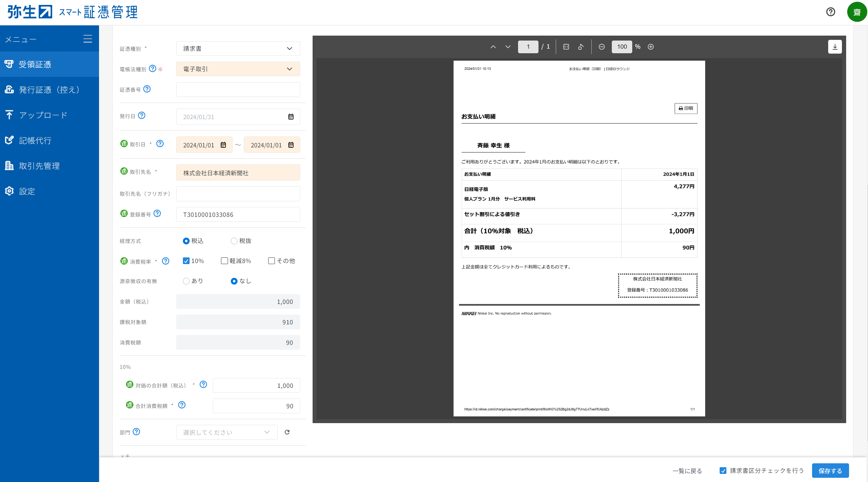Show help for 合計消費税額
The image size is (868, 482).
pyautogui.click(x=182, y=405)
